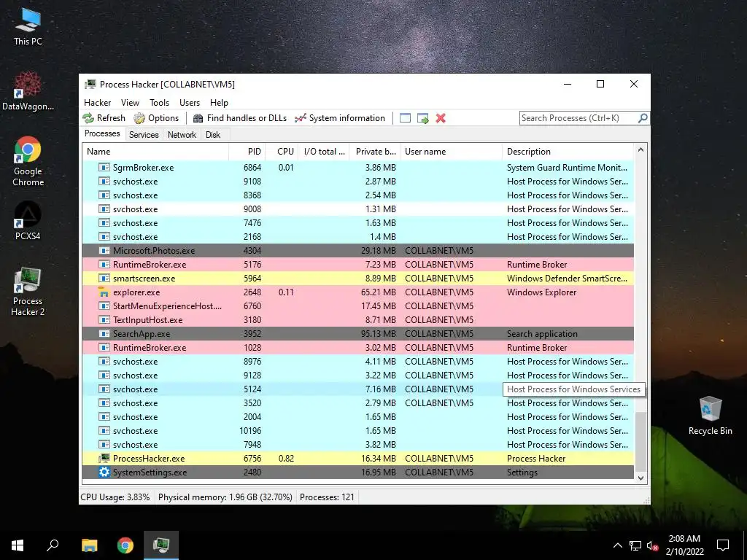
Task: Select RuntimeBroker.exe with PID 1028
Action: [358, 347]
